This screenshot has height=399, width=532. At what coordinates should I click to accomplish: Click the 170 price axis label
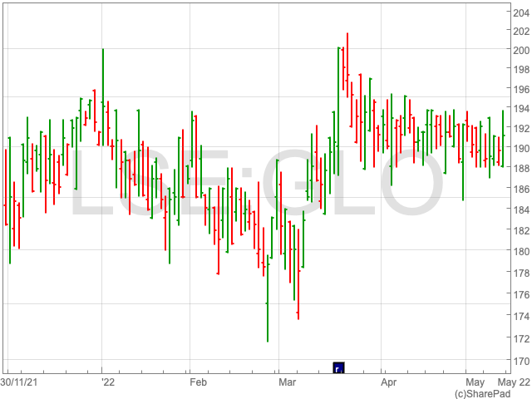(520, 362)
